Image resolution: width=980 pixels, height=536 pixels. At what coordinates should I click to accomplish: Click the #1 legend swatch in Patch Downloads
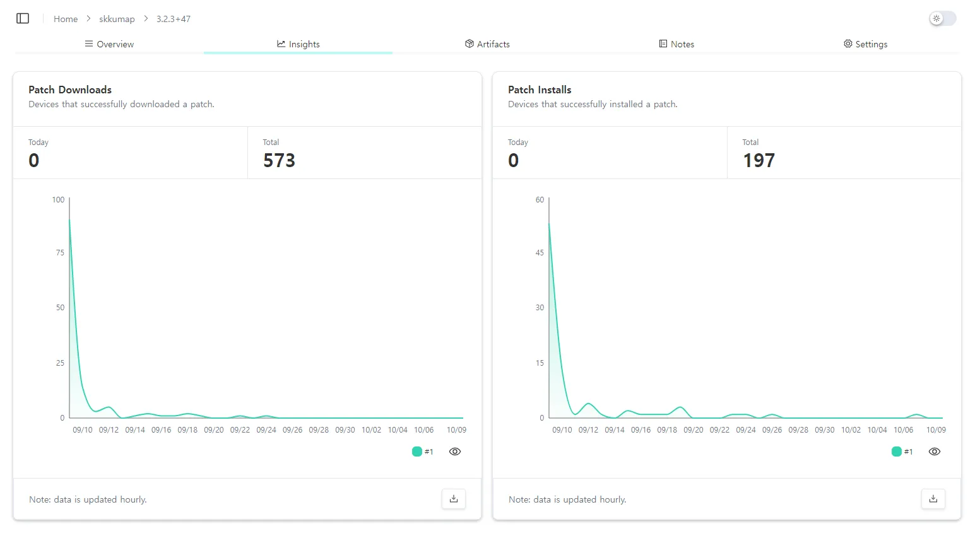point(416,452)
